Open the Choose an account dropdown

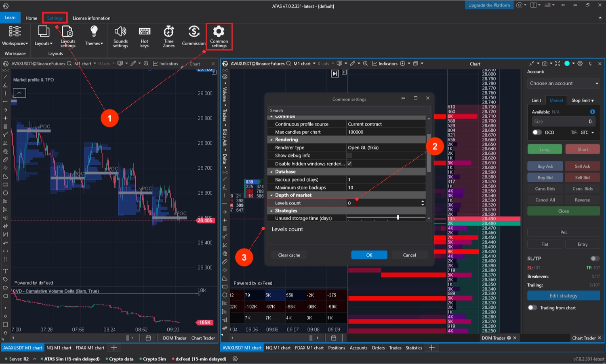tap(564, 83)
